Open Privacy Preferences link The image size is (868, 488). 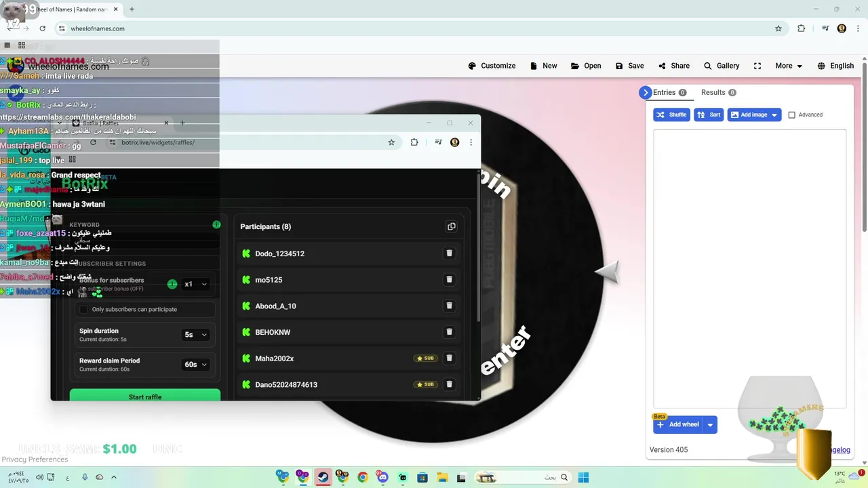point(35,460)
